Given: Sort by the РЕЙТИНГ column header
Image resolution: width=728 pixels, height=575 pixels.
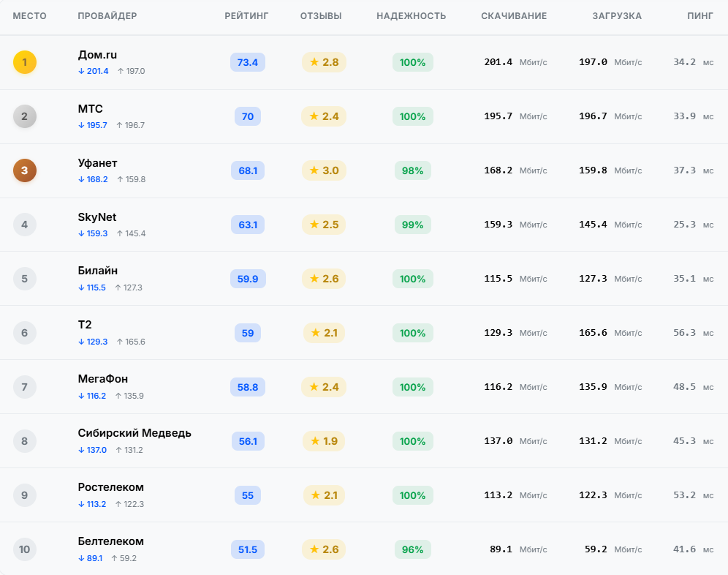Looking at the screenshot, I should [x=246, y=16].
